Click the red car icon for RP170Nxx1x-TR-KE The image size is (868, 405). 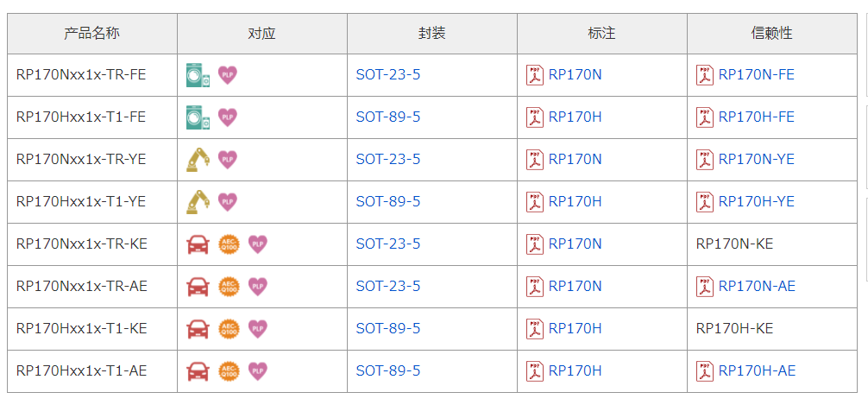click(198, 244)
